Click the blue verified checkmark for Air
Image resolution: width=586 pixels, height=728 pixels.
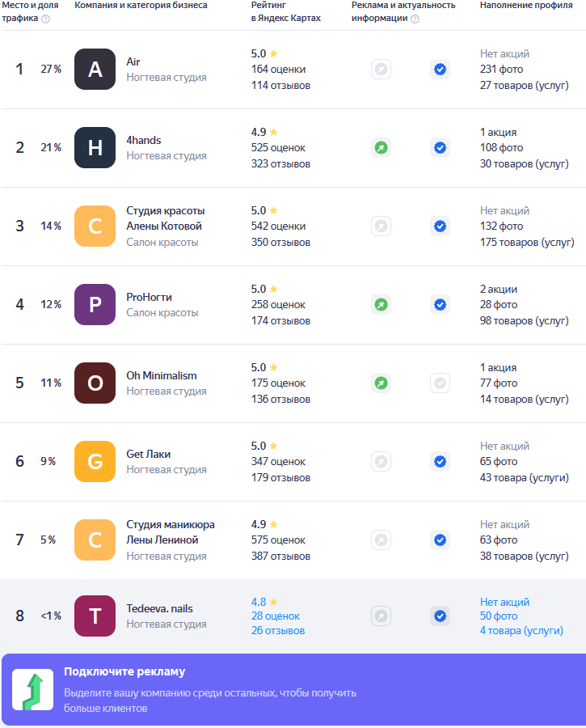(440, 70)
